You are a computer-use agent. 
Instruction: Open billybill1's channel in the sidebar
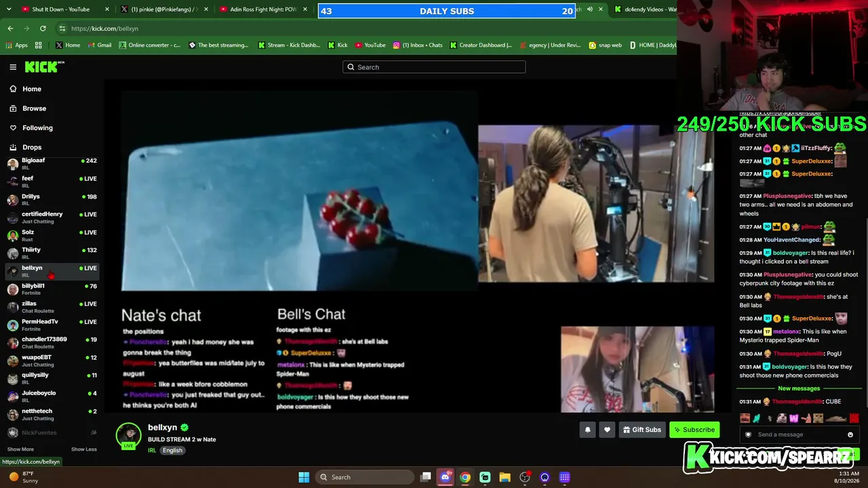point(52,289)
